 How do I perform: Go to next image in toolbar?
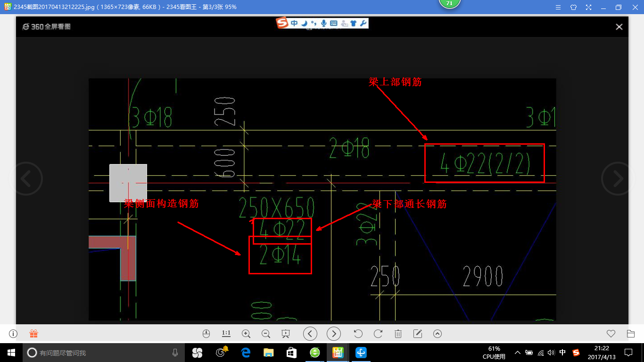coord(334,334)
